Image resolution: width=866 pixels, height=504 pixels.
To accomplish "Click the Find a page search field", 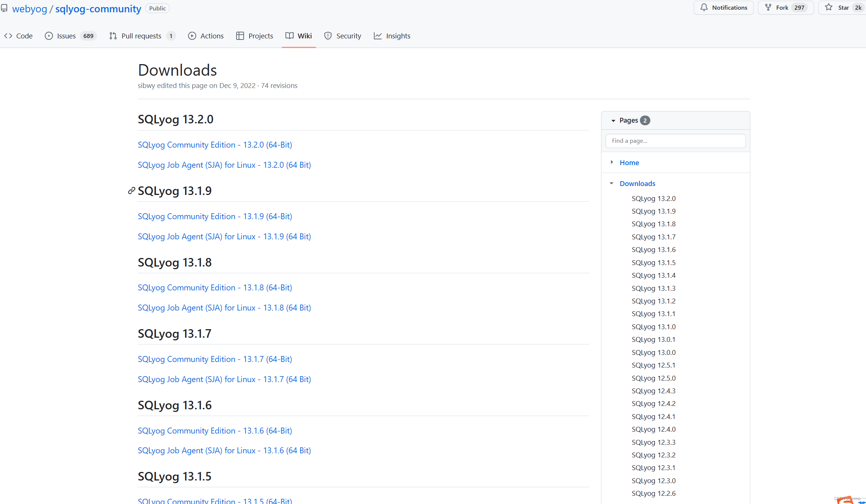I will tap(675, 141).
